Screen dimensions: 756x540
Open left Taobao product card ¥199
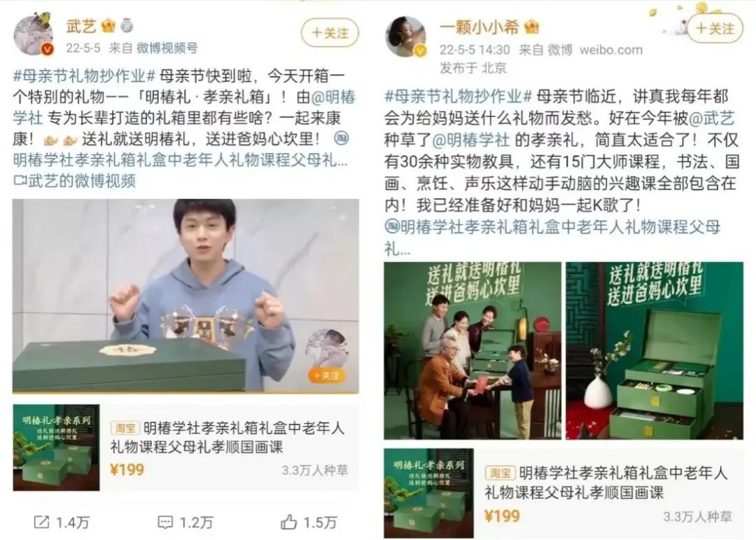point(185,448)
